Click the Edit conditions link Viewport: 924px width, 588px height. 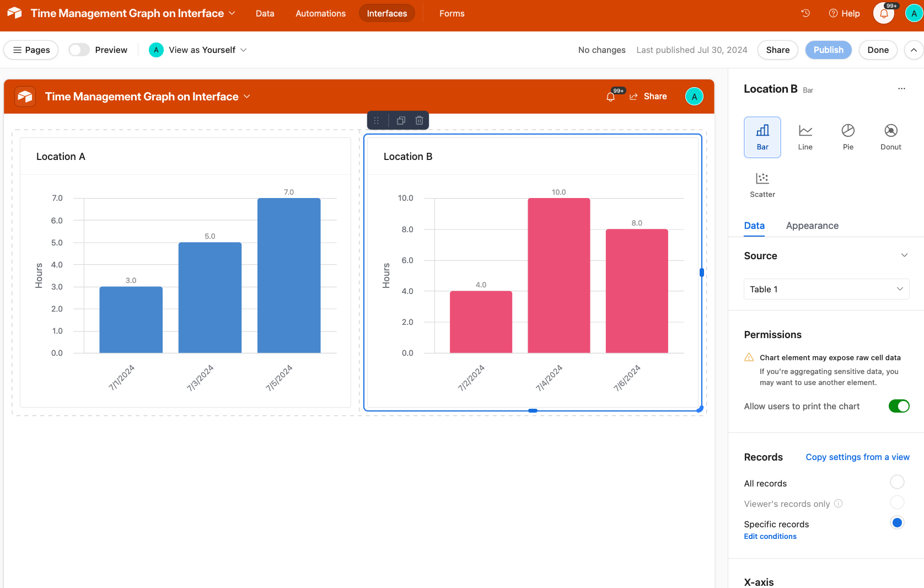pyautogui.click(x=770, y=536)
